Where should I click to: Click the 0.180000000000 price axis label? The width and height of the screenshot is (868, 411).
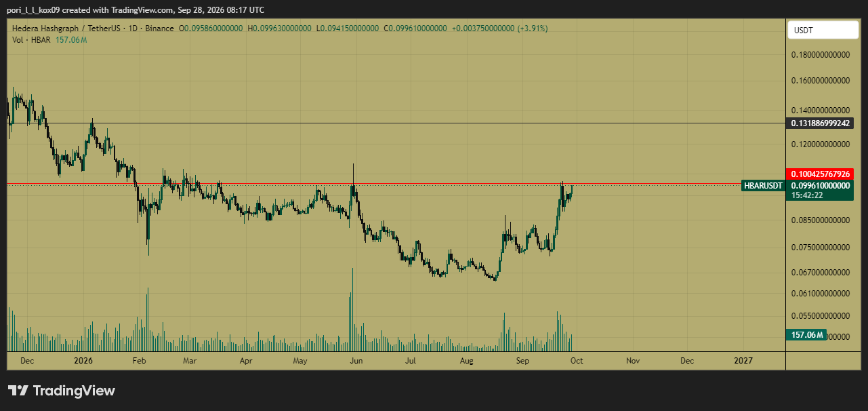click(820, 56)
